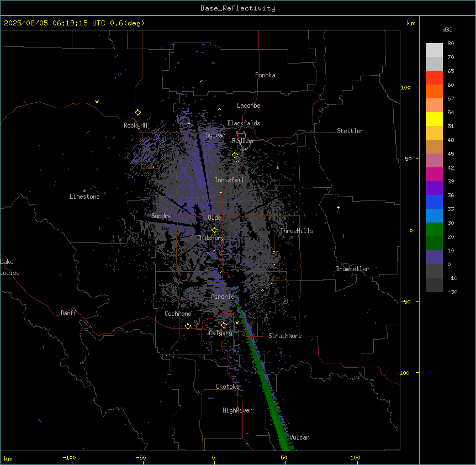Click the Lacombe city label
The height and width of the screenshot is (465, 476).
tap(248, 105)
